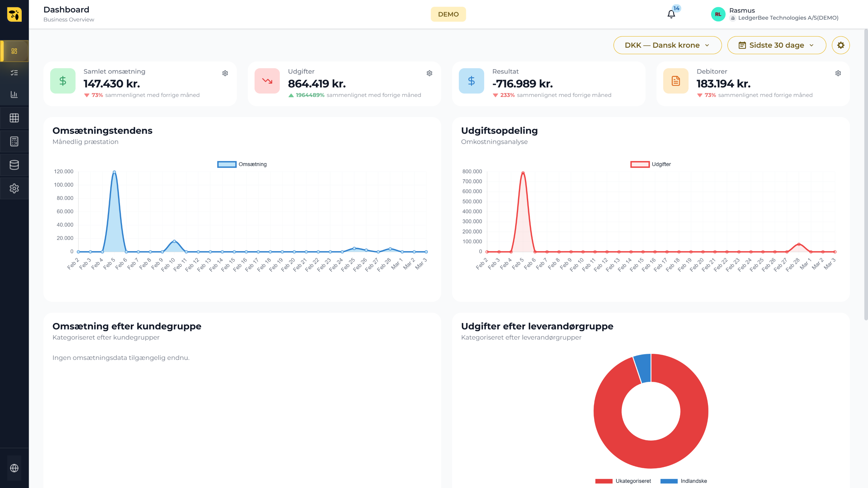Image resolution: width=868 pixels, height=488 pixels.
Task: Open the notifications bell icon
Action: 671,14
